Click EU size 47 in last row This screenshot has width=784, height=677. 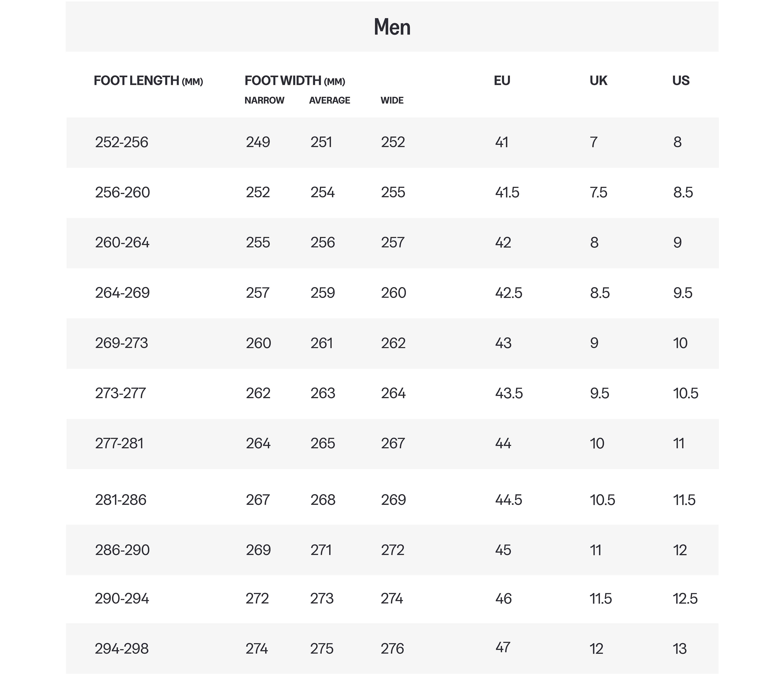(503, 648)
